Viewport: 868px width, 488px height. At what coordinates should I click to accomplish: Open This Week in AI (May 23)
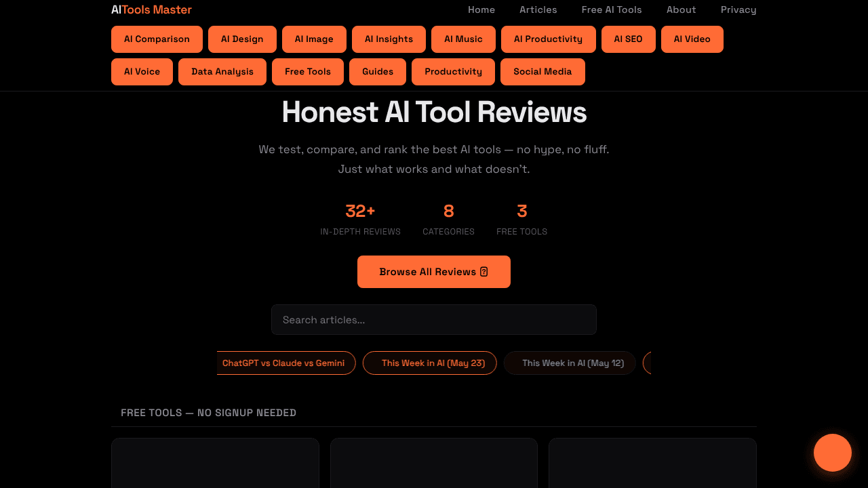click(x=430, y=363)
